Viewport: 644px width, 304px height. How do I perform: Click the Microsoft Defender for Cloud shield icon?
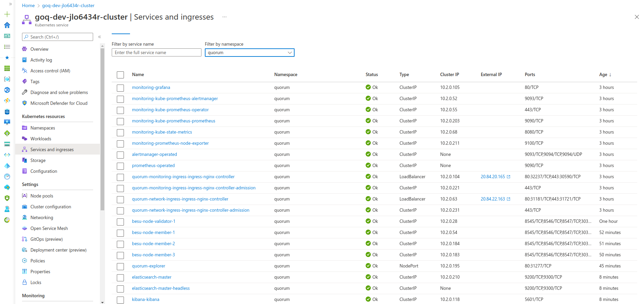click(24, 103)
